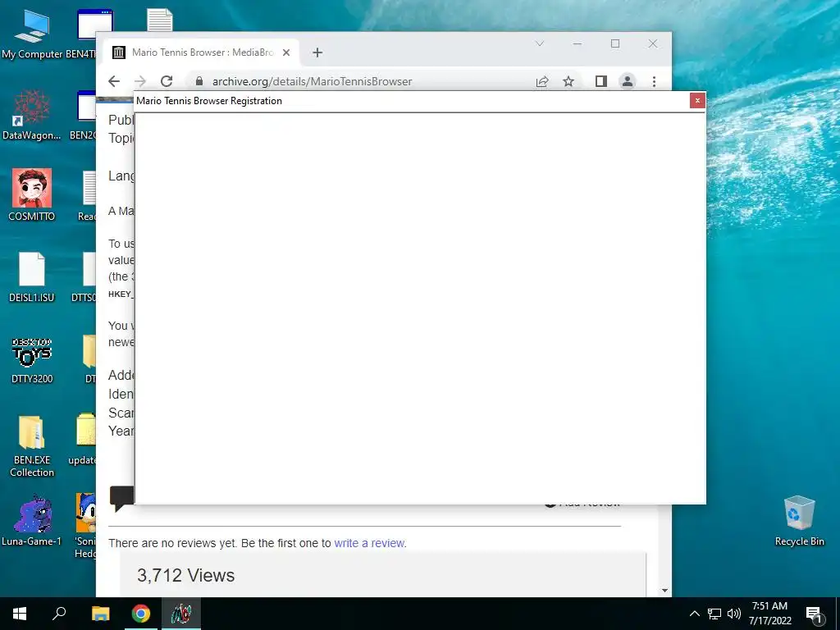Close the Mario Tennis Browser tab
Image resolution: width=840 pixels, height=630 pixels.
pos(286,52)
